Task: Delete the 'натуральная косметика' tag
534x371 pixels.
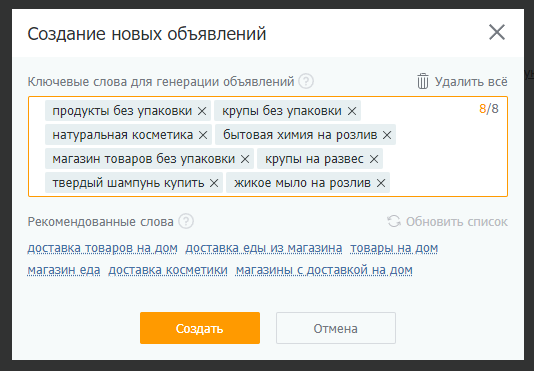Action: click(x=203, y=135)
